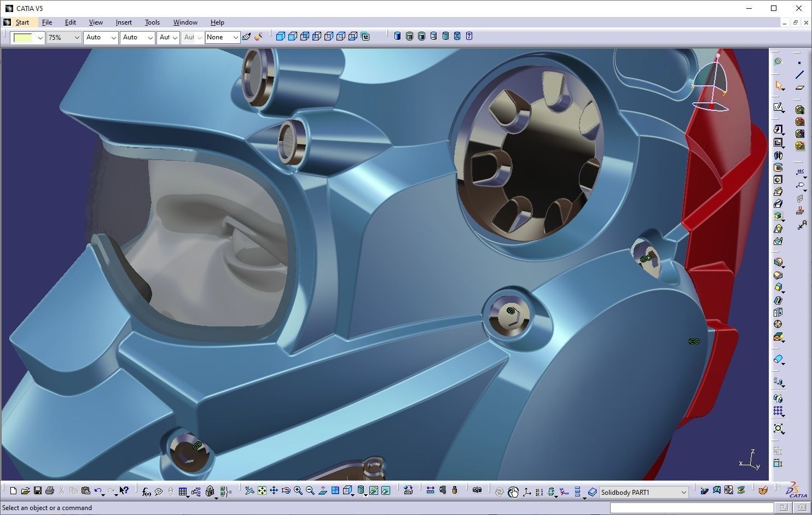Select the Fit All In view icon
812x515 pixels.
tap(262, 491)
